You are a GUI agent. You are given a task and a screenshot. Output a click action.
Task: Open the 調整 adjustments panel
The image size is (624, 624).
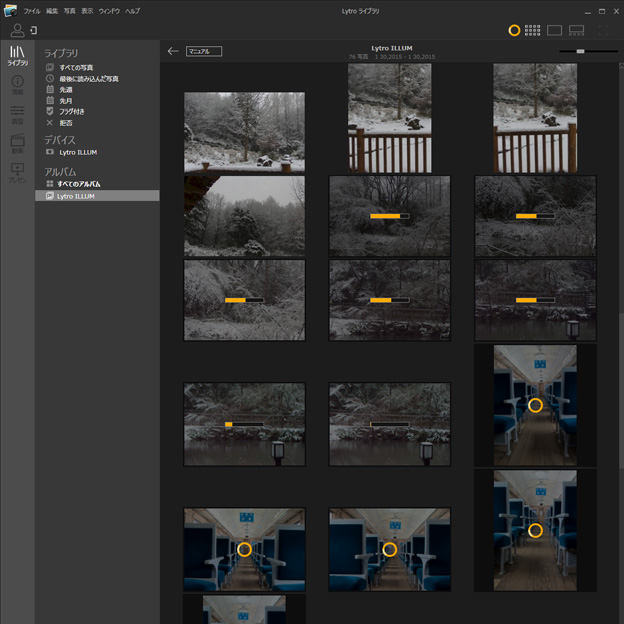(x=17, y=114)
